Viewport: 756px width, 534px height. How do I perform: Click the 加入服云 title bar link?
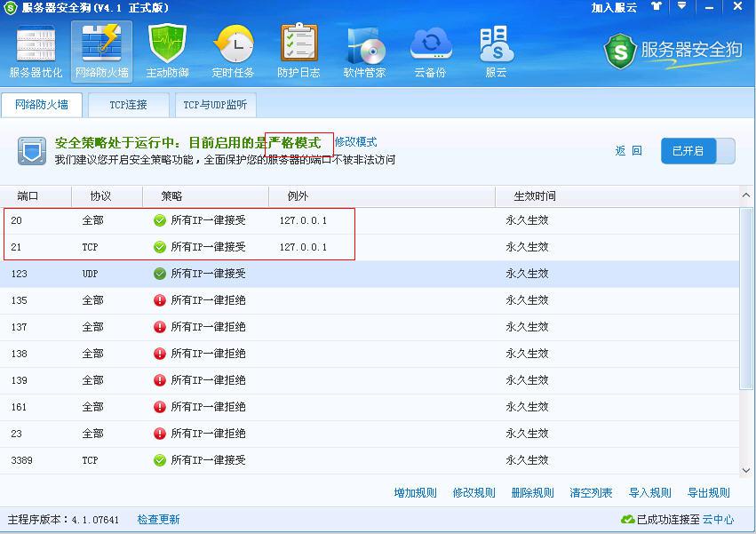tap(614, 7)
